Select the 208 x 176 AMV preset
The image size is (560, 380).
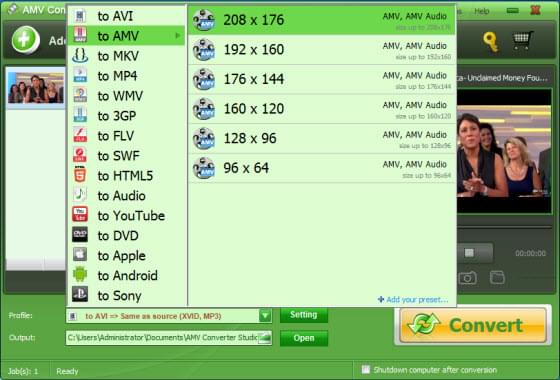tap(322, 20)
